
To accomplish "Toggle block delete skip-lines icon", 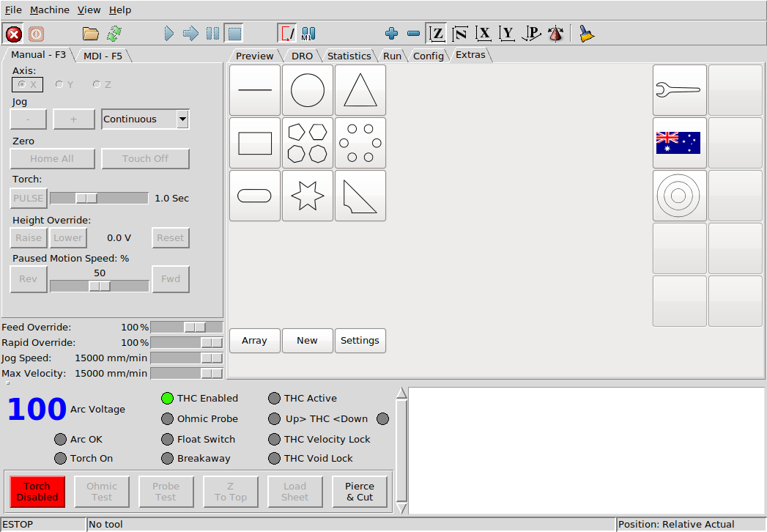I will pos(287,34).
